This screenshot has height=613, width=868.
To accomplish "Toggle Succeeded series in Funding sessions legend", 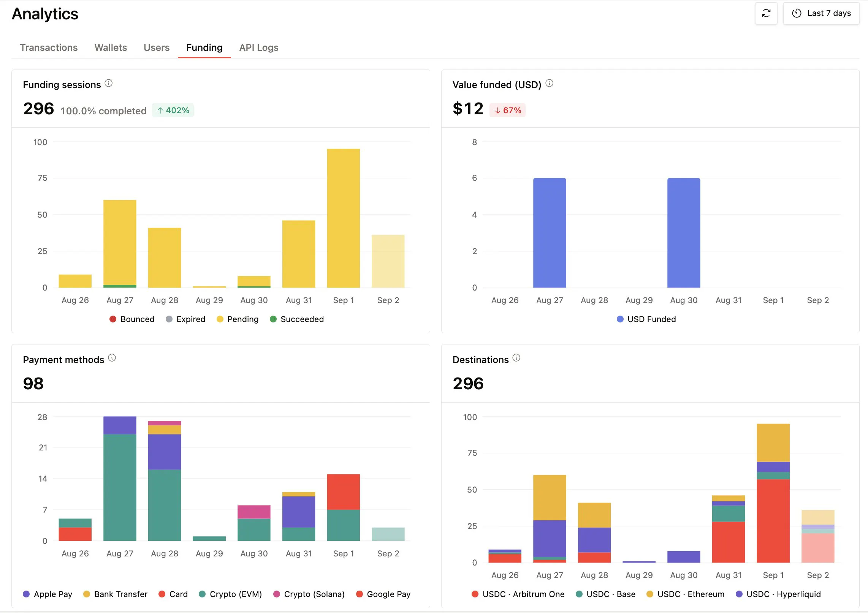I will (x=297, y=319).
